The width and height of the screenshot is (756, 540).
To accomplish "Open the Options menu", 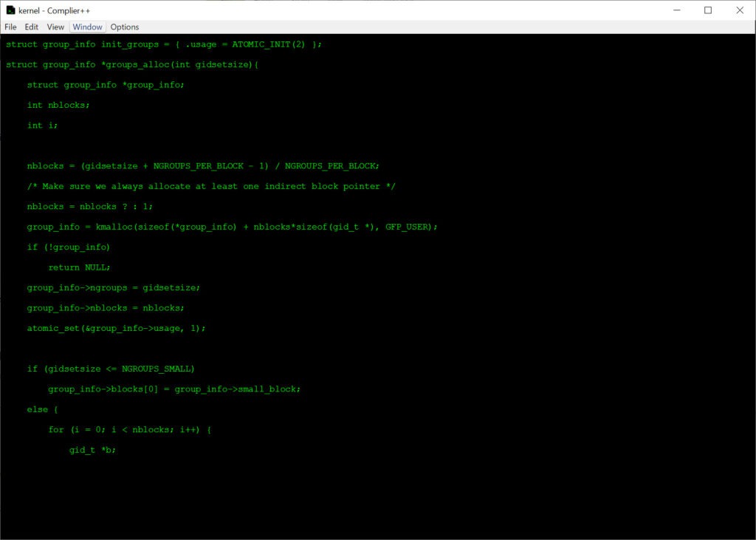I will (124, 27).
